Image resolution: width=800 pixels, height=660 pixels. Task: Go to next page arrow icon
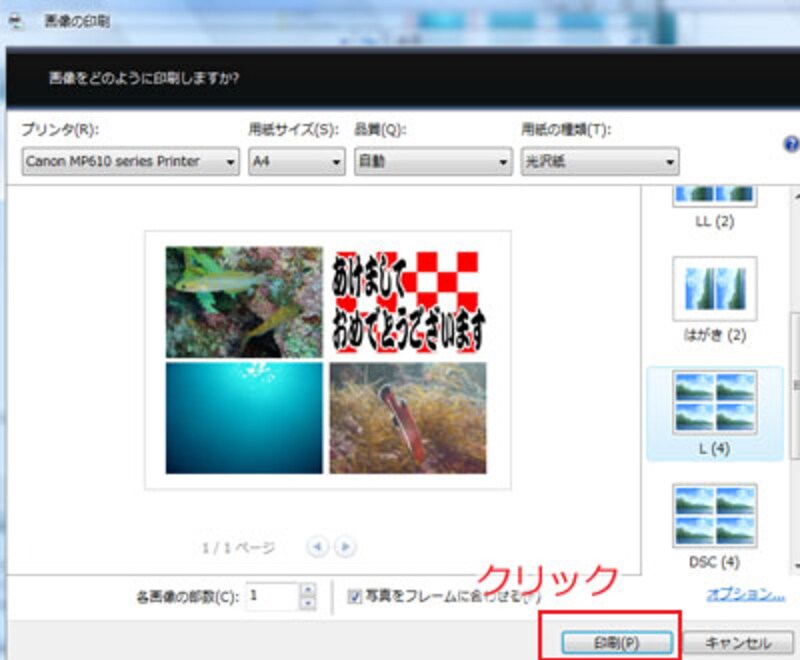(345, 547)
